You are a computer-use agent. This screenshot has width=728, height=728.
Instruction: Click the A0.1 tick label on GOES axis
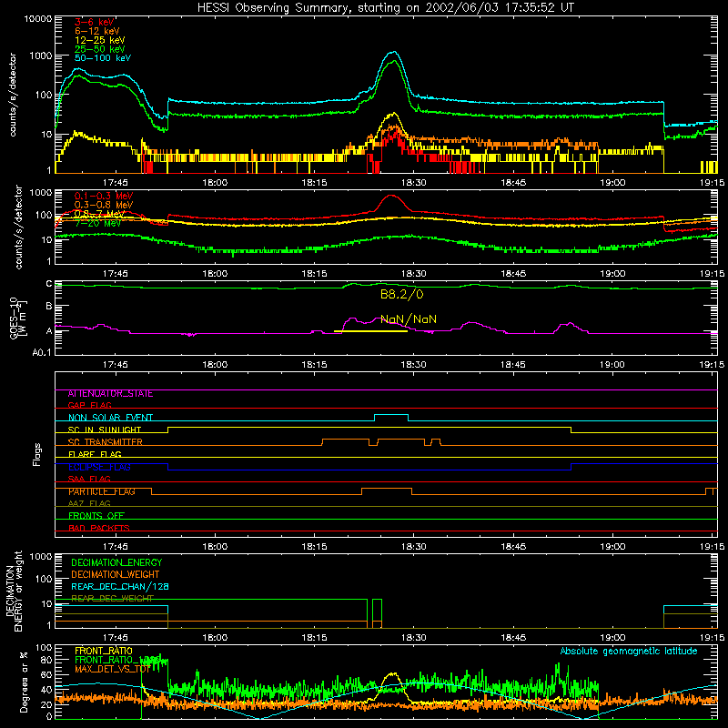tap(41, 352)
